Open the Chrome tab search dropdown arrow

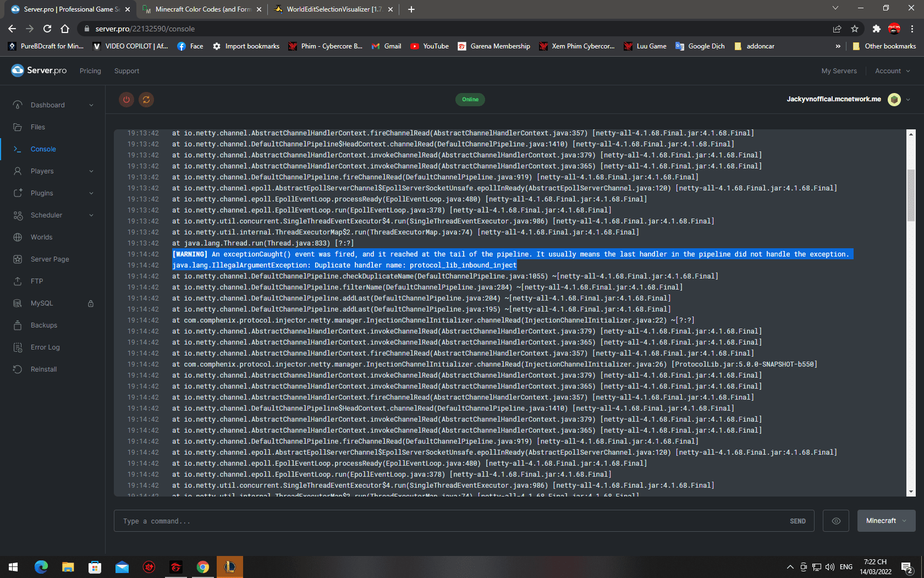(835, 8)
